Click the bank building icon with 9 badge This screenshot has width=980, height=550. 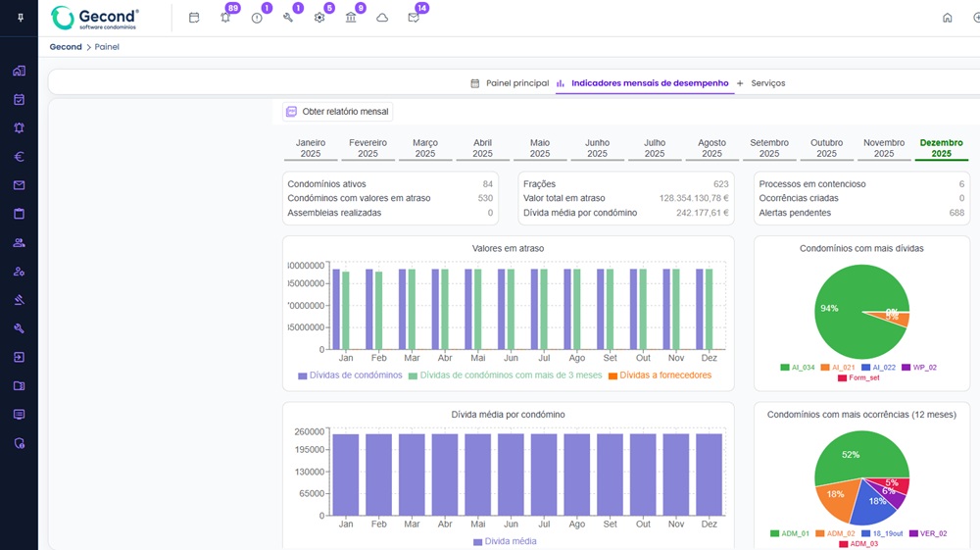point(351,18)
